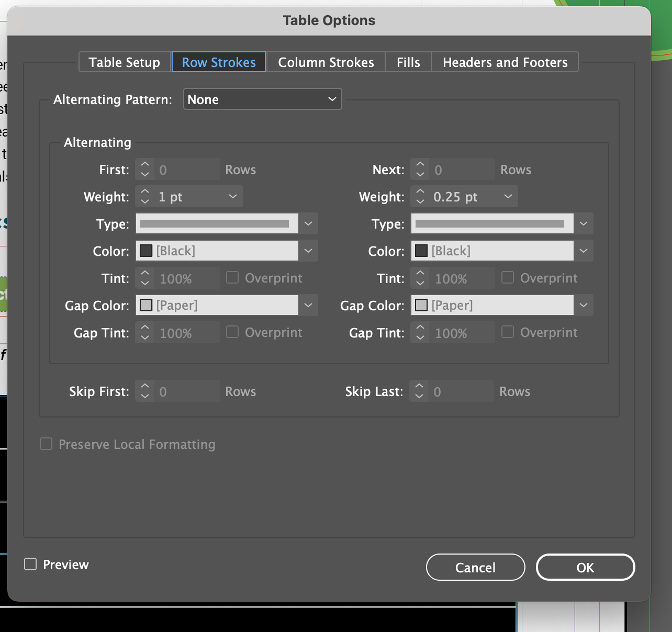Go to Headers and Footers tab

505,62
